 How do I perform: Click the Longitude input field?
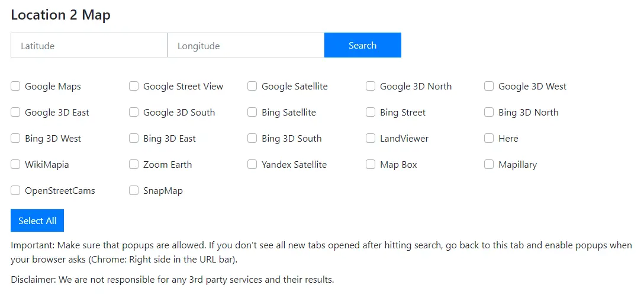[246, 46]
